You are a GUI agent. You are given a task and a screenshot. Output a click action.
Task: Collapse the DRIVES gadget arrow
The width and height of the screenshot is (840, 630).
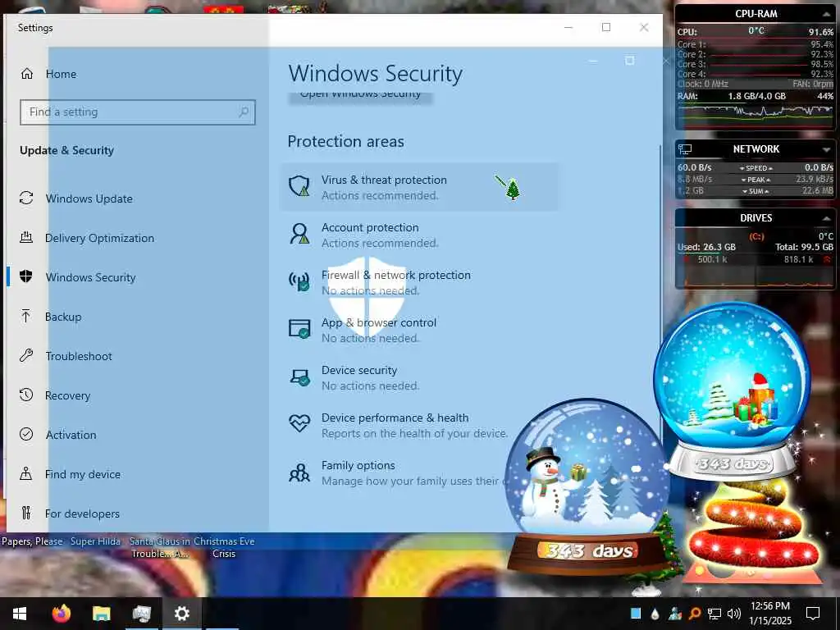click(827, 218)
